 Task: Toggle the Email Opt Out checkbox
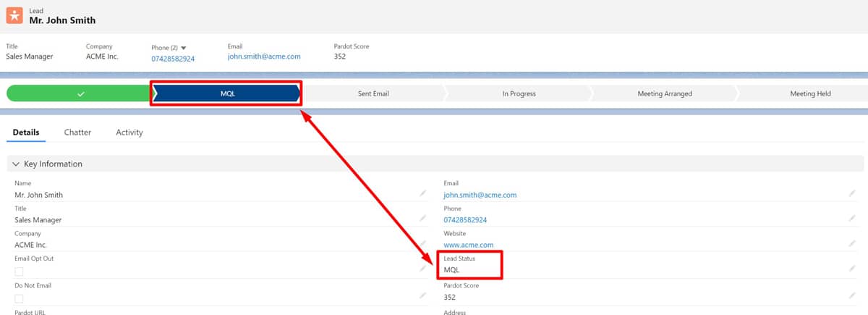click(x=19, y=272)
